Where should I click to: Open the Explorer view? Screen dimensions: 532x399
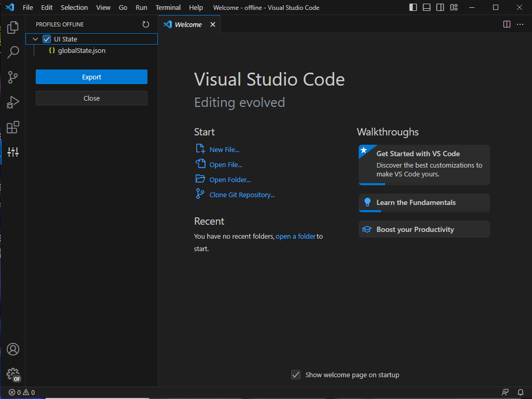pos(12,27)
